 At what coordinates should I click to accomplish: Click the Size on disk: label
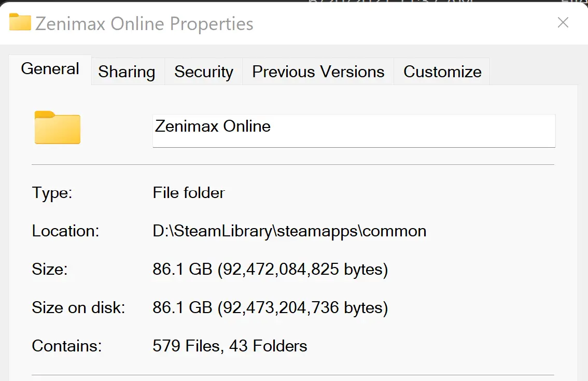pos(78,307)
